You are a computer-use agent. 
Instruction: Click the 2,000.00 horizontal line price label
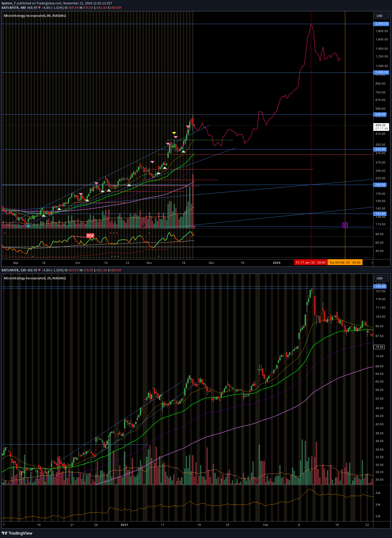tap(381, 24)
